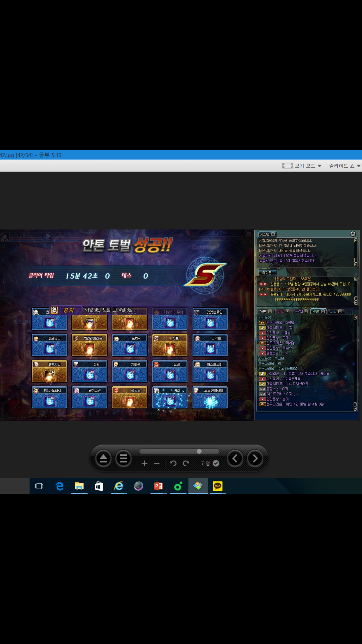Expand the plus next to 일반 tab
This screenshot has width=362, height=644.
(x=270, y=311)
